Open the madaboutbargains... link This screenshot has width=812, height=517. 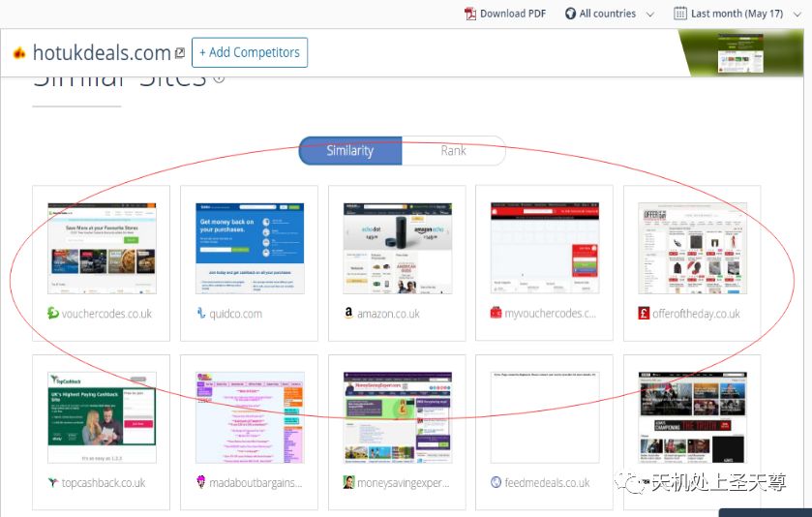click(256, 483)
